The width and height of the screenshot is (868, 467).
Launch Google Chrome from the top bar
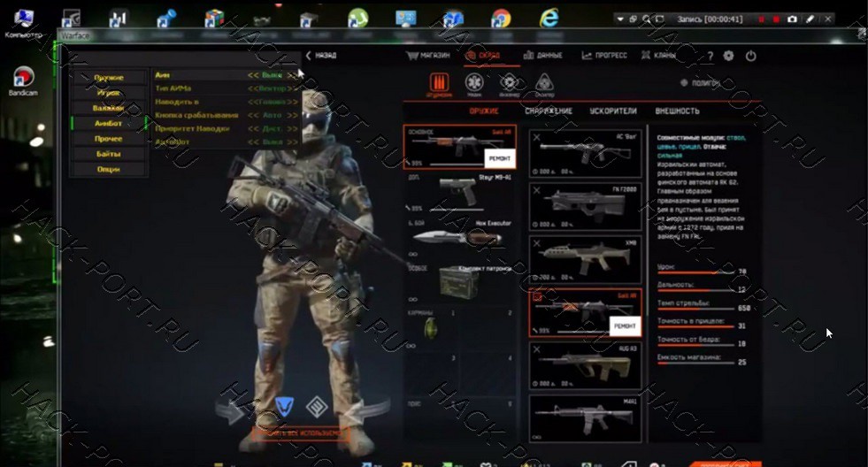coord(501,19)
